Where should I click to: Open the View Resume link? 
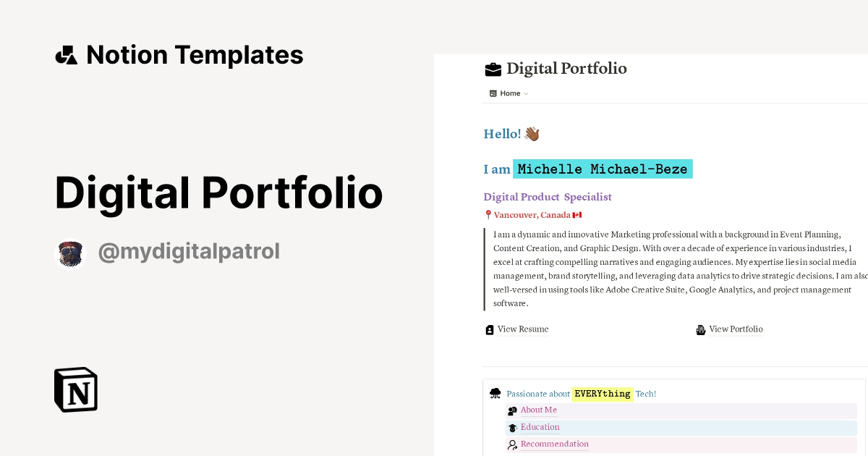[523, 329]
